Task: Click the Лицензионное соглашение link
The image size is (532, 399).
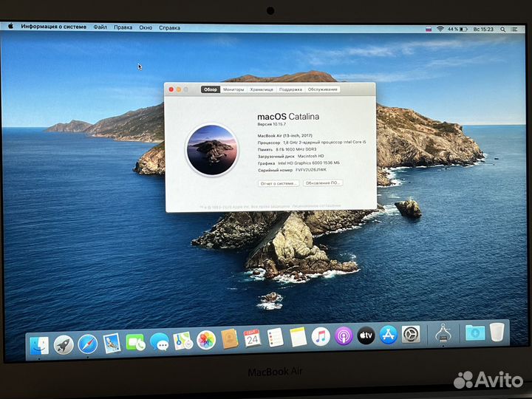Action: [x=316, y=205]
